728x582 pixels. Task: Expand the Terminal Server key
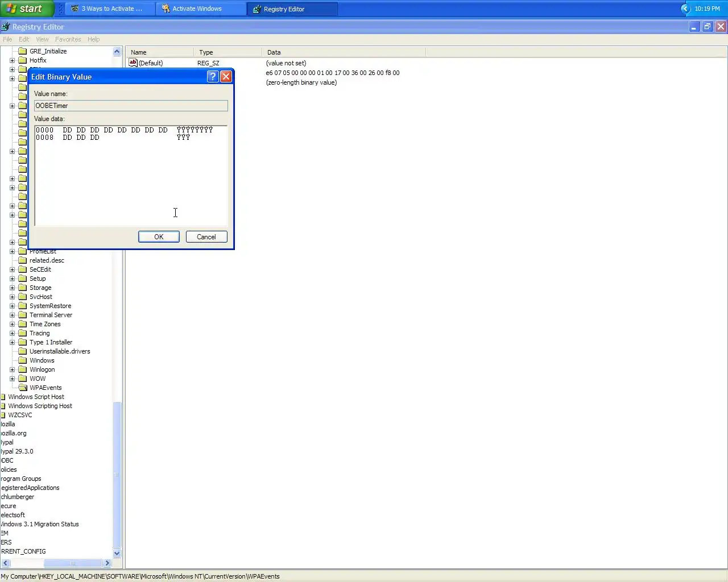[12, 315]
